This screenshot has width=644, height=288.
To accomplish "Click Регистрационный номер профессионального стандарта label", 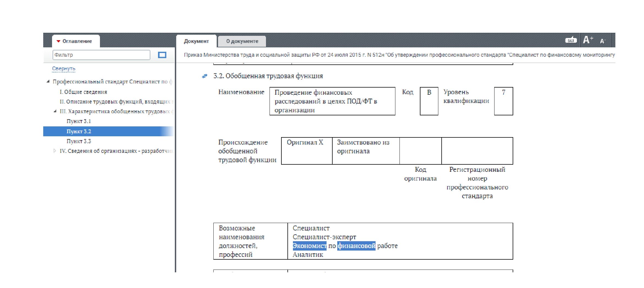I will (x=477, y=183).
